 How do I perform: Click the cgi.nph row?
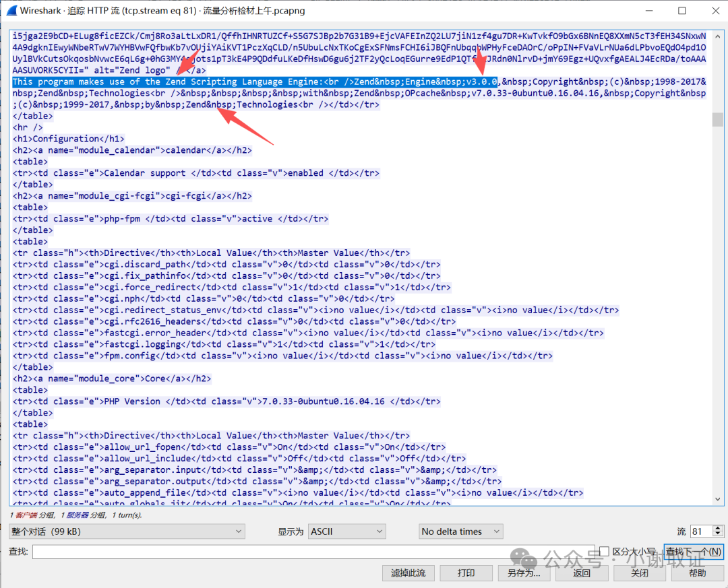click(204, 299)
